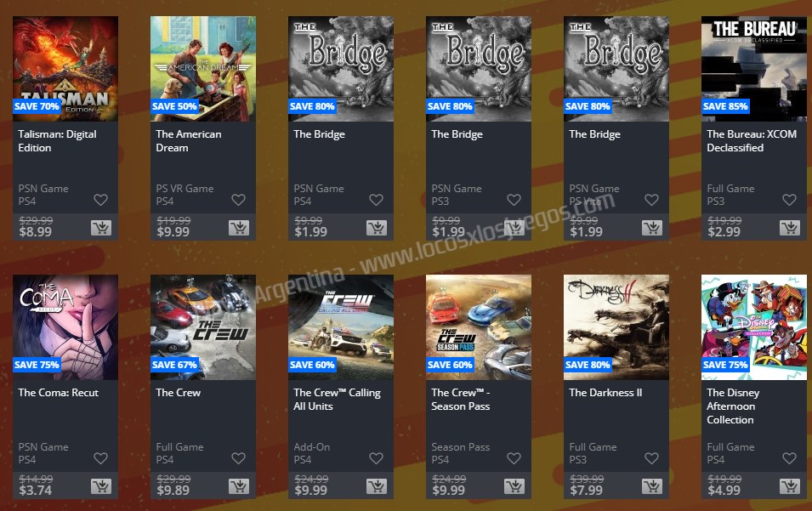
Task: Add The Bureau: XCOM Declassified to cart
Action: pos(790,228)
